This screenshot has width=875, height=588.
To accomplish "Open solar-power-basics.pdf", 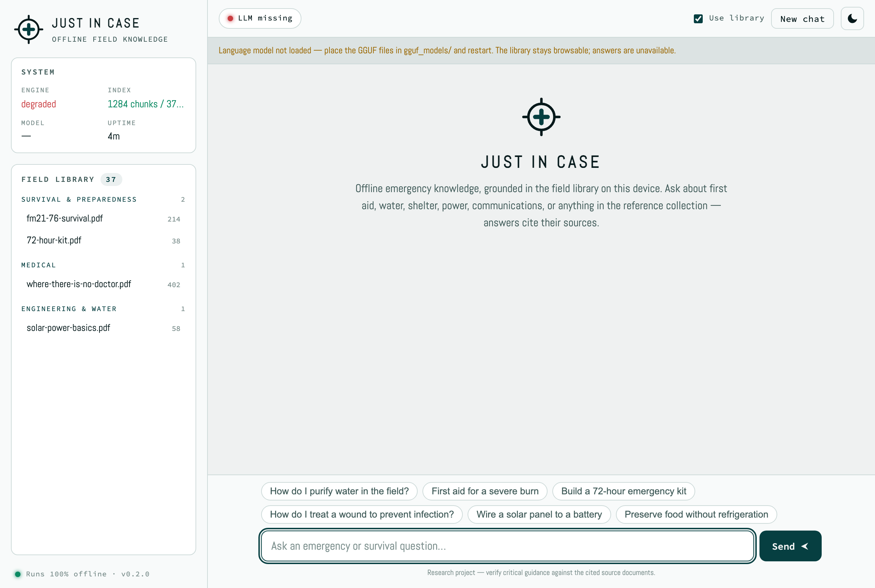I will 103,328.
